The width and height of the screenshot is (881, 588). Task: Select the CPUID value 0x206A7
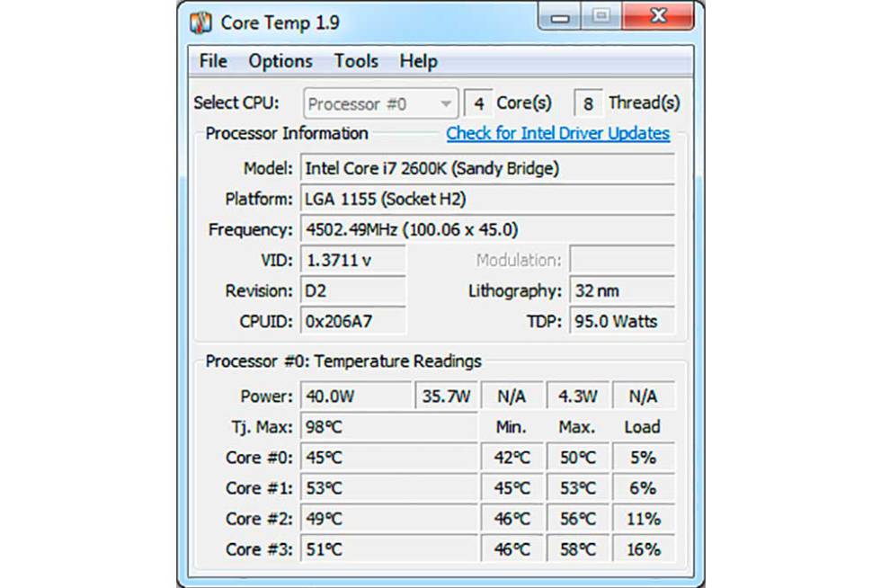tap(352, 321)
